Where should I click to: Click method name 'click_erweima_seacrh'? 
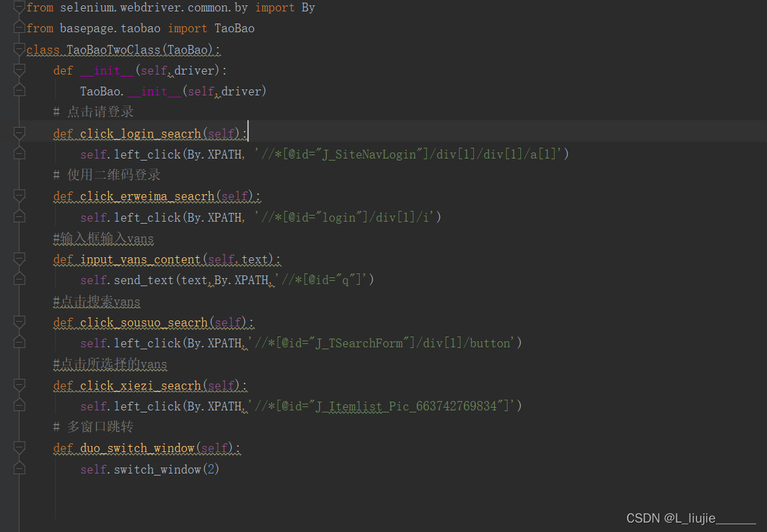147,197
